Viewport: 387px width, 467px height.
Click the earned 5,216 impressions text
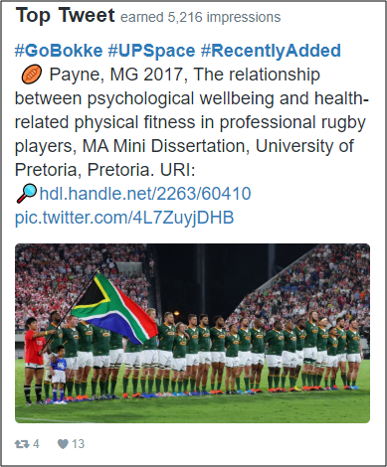click(200, 17)
